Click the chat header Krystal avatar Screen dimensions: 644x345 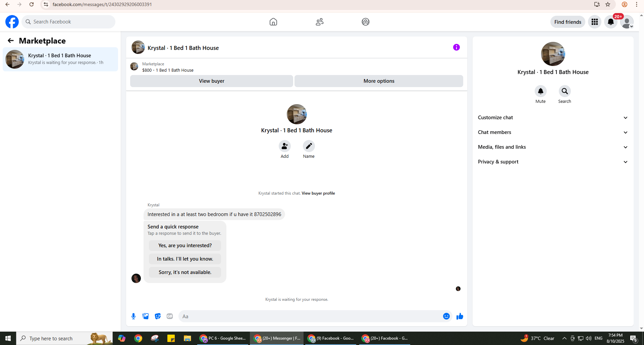(x=138, y=47)
